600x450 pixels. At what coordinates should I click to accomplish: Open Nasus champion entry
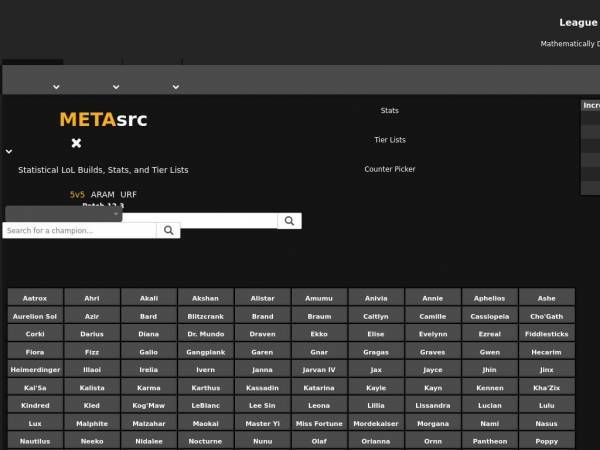tap(546, 423)
